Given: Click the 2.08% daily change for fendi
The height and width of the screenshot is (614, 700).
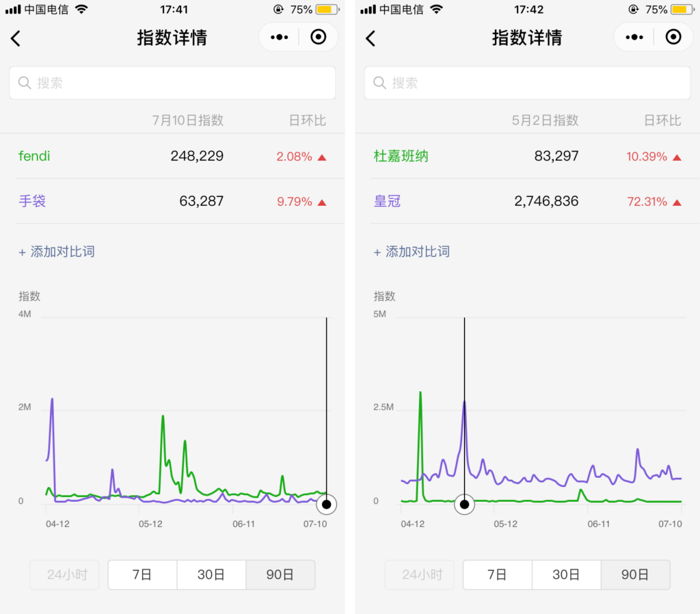Looking at the screenshot, I should (294, 157).
